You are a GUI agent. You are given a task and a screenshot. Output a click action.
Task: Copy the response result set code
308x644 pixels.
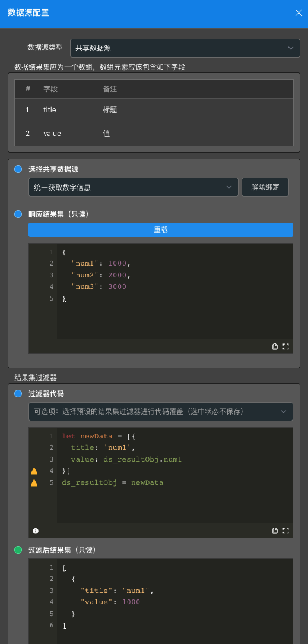(x=275, y=346)
